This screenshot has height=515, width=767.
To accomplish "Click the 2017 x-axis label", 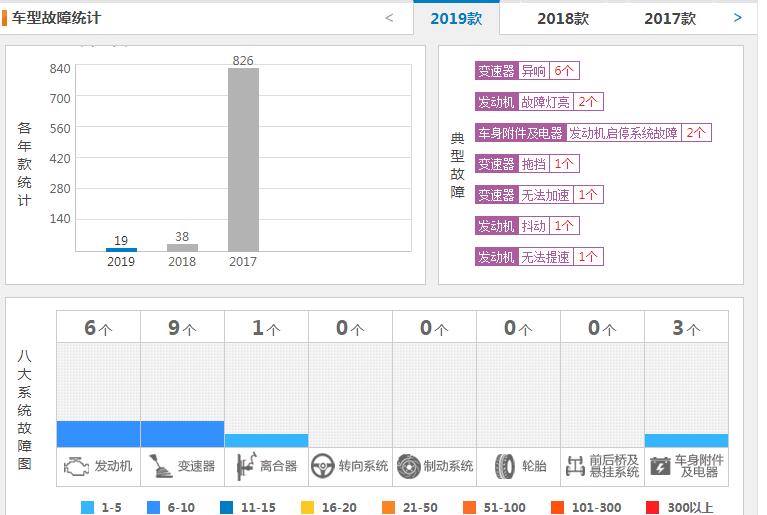I will coord(243,262).
